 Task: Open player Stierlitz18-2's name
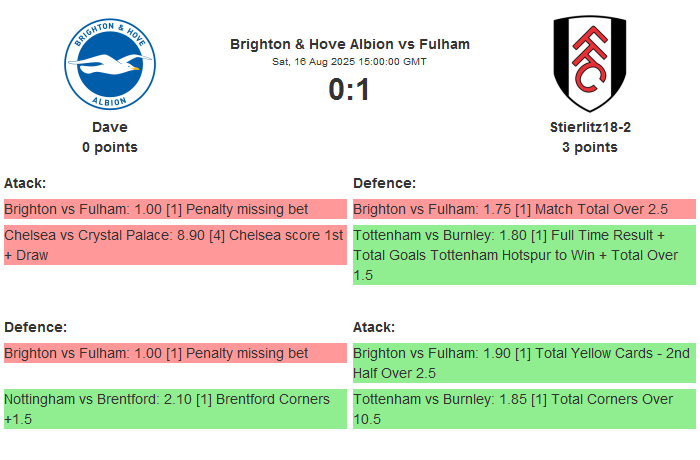pyautogui.click(x=589, y=127)
